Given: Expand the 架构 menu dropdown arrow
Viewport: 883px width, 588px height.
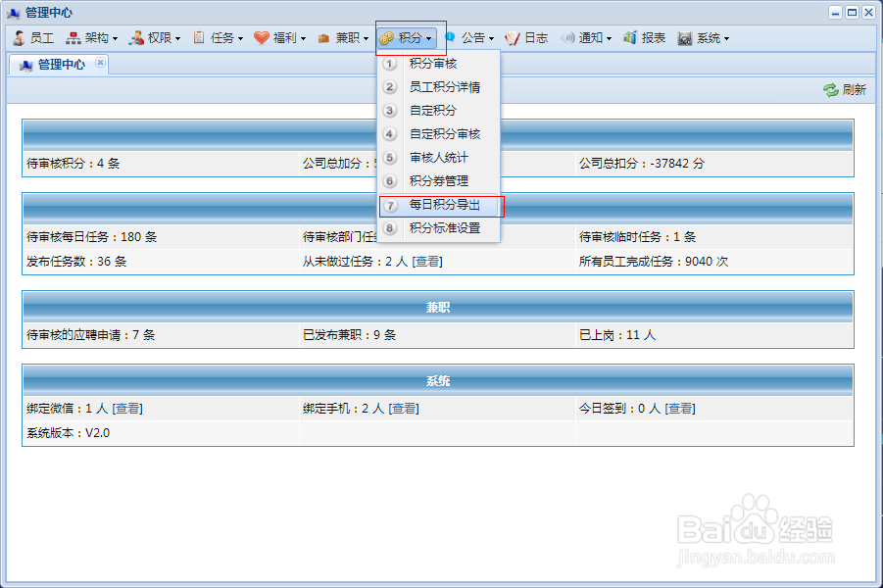Looking at the screenshot, I should pos(115,39).
